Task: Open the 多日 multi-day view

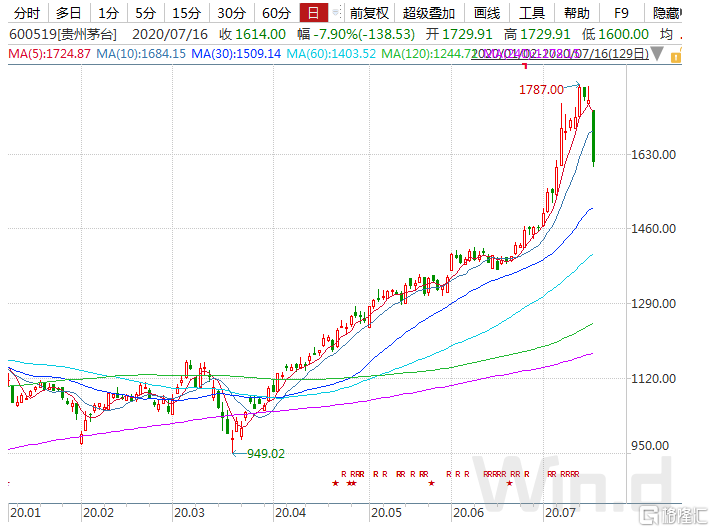Action: 68,13
